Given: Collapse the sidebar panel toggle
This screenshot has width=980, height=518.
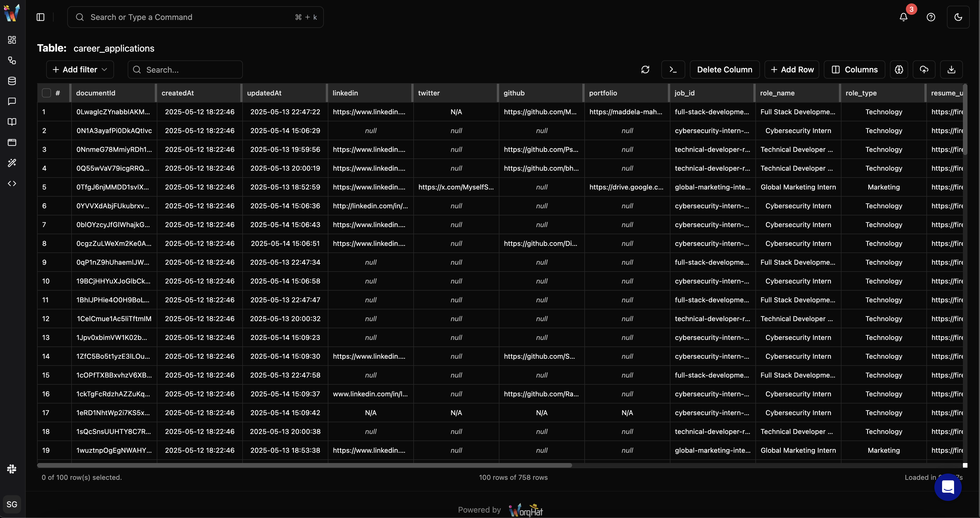Looking at the screenshot, I should click(40, 17).
